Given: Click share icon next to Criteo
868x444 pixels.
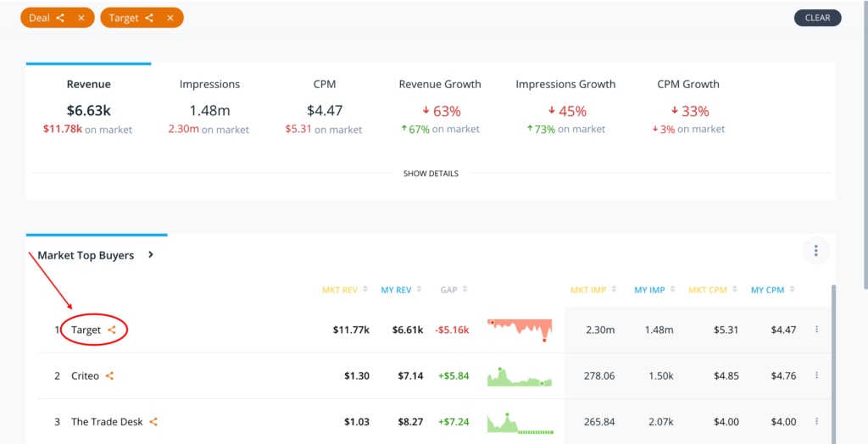Looking at the screenshot, I should (x=109, y=376).
